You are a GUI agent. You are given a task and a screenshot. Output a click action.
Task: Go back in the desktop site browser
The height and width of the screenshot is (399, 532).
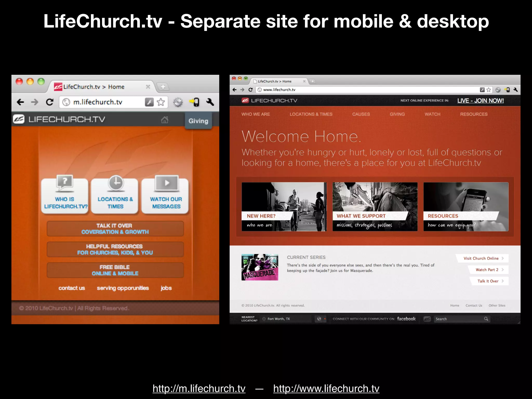[235, 90]
